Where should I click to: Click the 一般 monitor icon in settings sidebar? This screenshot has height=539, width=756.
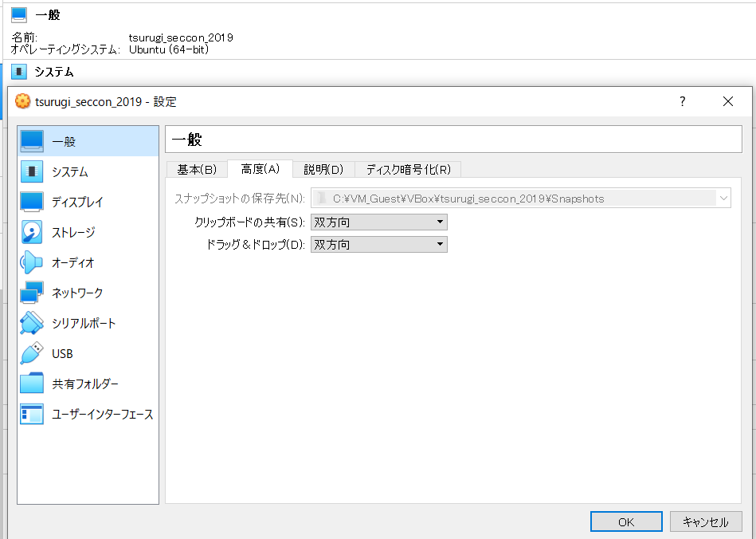tap(32, 141)
